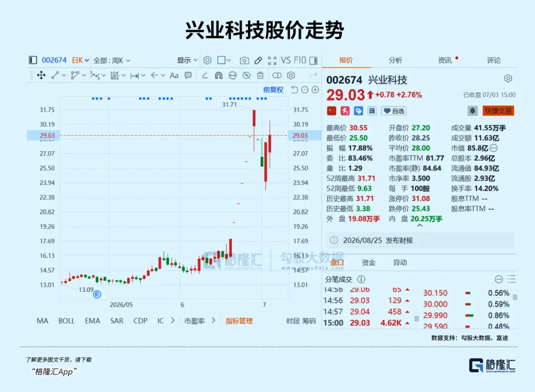This screenshot has height=392, width=535.
Task: Click the China flag market icon
Action: click(331, 111)
